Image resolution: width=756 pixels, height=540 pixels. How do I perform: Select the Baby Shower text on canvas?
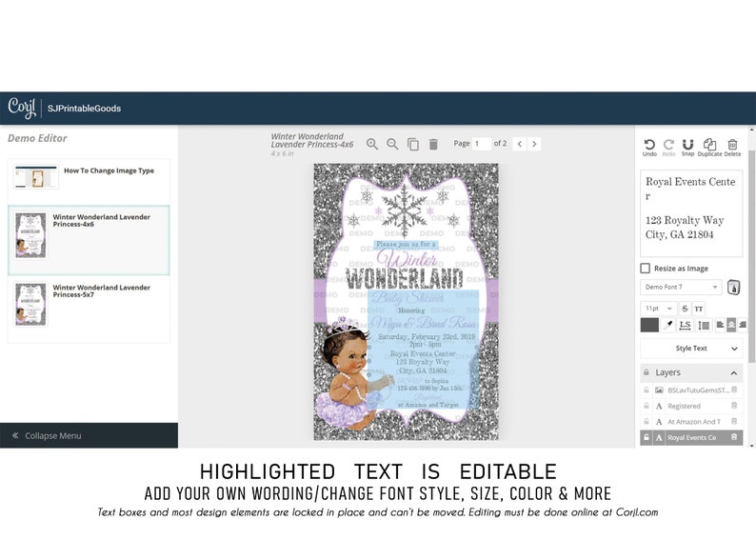point(408,297)
